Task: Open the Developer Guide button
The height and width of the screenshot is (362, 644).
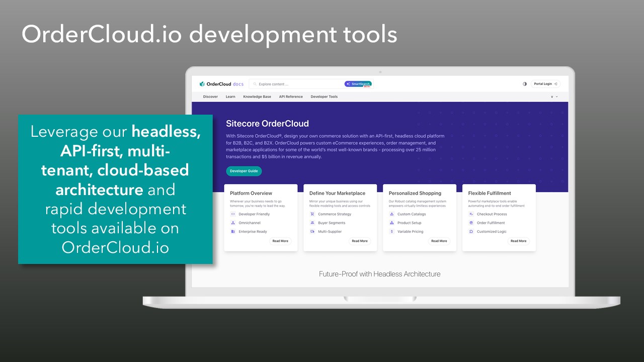Action: (244, 171)
